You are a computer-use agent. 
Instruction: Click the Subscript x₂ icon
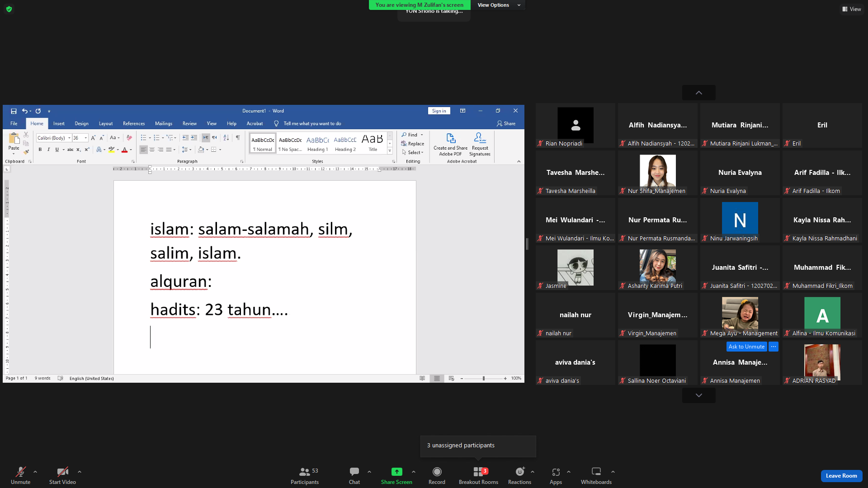(79, 150)
